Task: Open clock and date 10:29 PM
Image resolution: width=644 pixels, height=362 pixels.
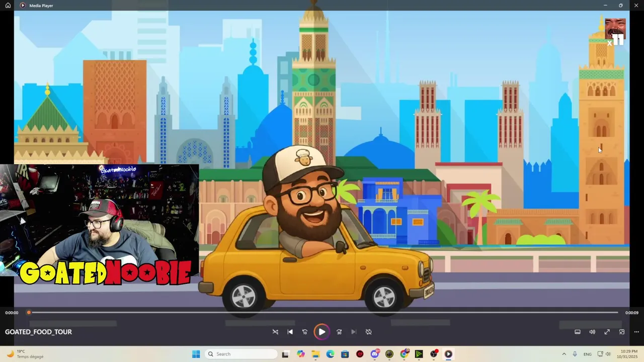Action: coord(628,354)
